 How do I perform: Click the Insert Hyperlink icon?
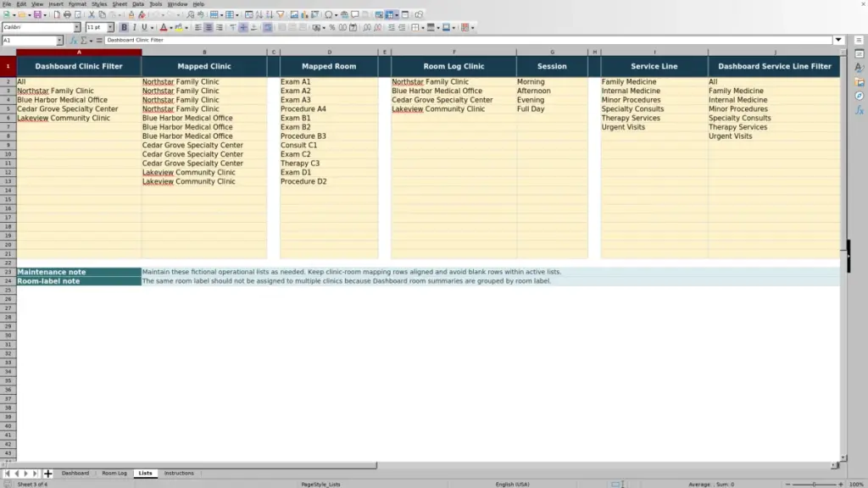pyautogui.click(x=344, y=15)
